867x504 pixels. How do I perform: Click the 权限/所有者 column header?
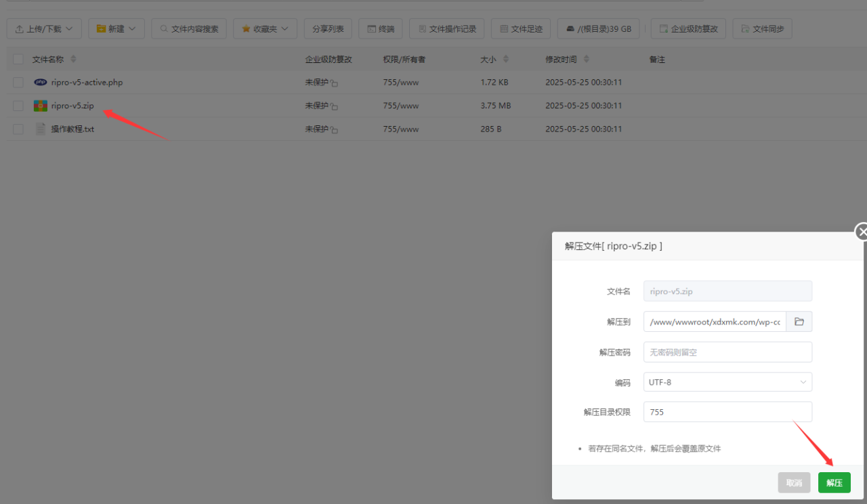tap(404, 60)
